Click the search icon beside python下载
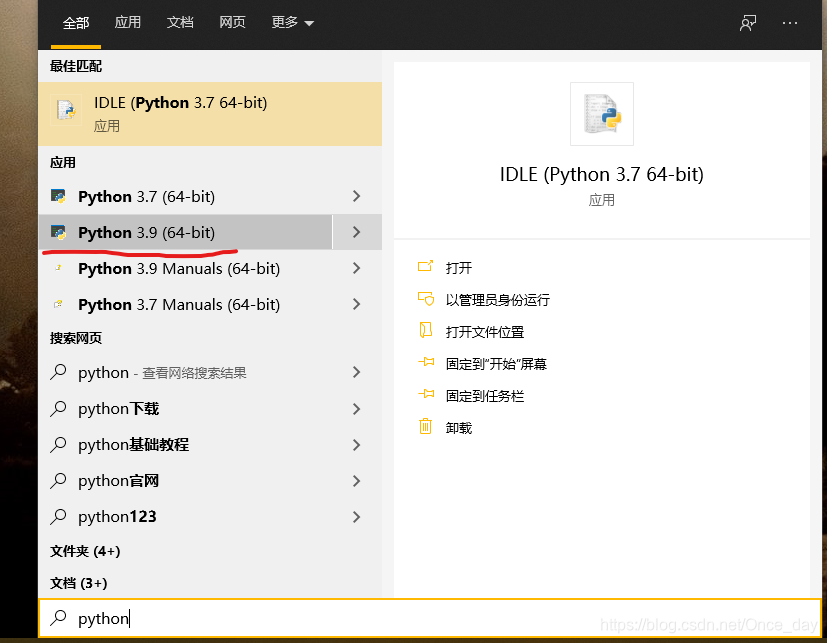 (x=58, y=408)
